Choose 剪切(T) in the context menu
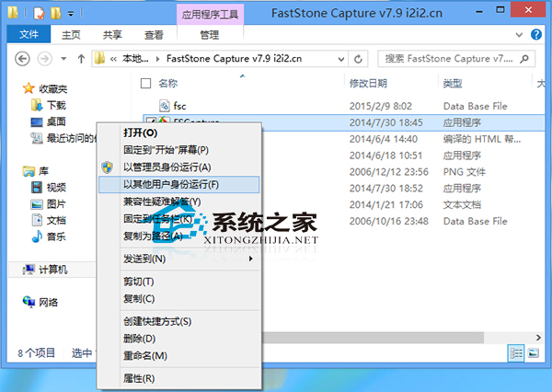Image resolution: width=552 pixels, height=392 pixels. [179, 282]
